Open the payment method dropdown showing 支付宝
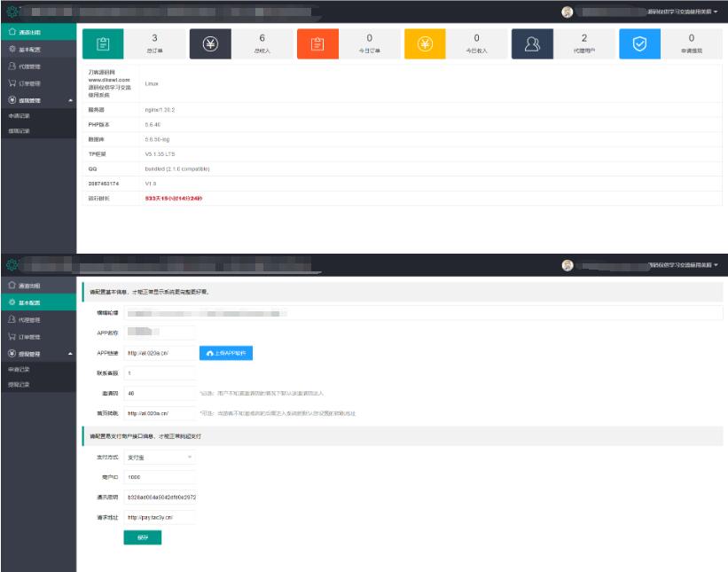 [x=160, y=458]
